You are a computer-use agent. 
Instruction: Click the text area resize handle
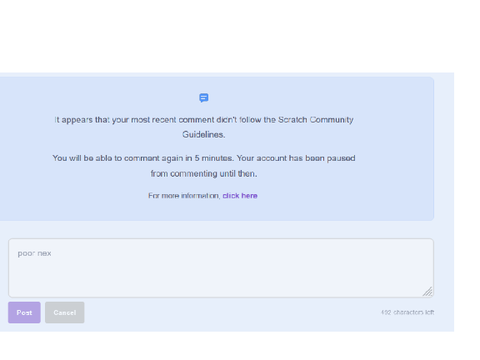[428, 292]
